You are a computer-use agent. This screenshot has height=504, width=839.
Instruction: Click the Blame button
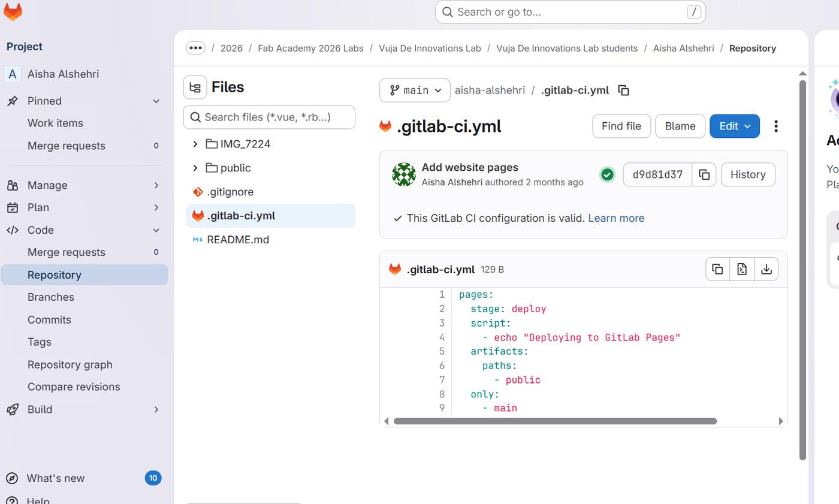coord(680,126)
